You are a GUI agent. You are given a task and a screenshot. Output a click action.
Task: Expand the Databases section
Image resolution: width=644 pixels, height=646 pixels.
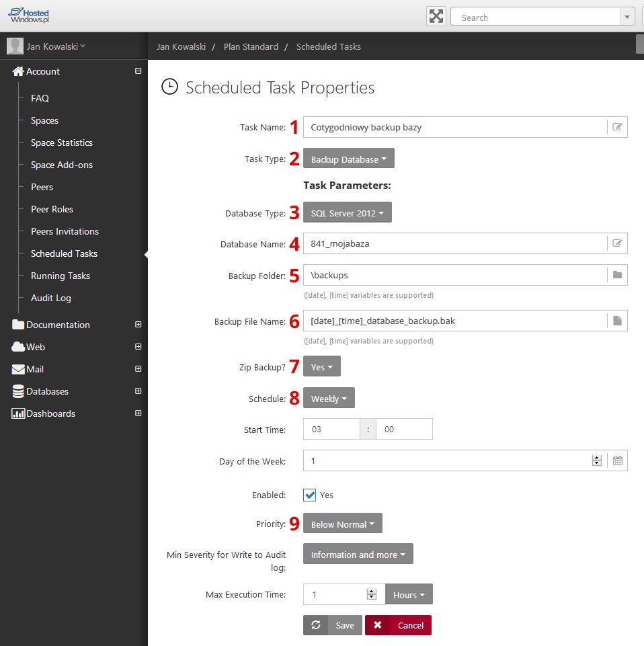(138, 391)
